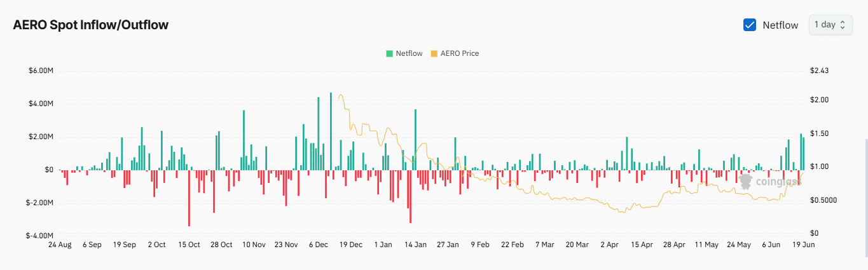Uncheck the Netflow checkbox

750,25
